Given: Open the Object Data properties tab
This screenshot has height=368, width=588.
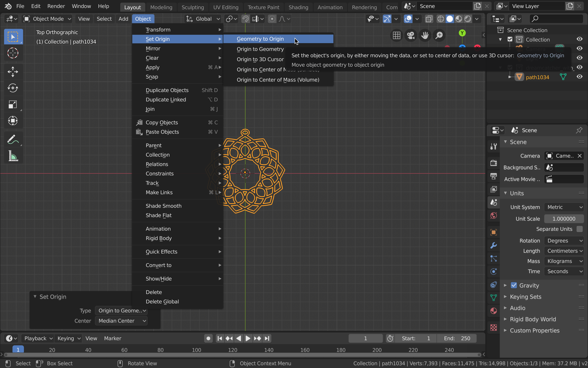Looking at the screenshot, I should pyautogui.click(x=493, y=298).
